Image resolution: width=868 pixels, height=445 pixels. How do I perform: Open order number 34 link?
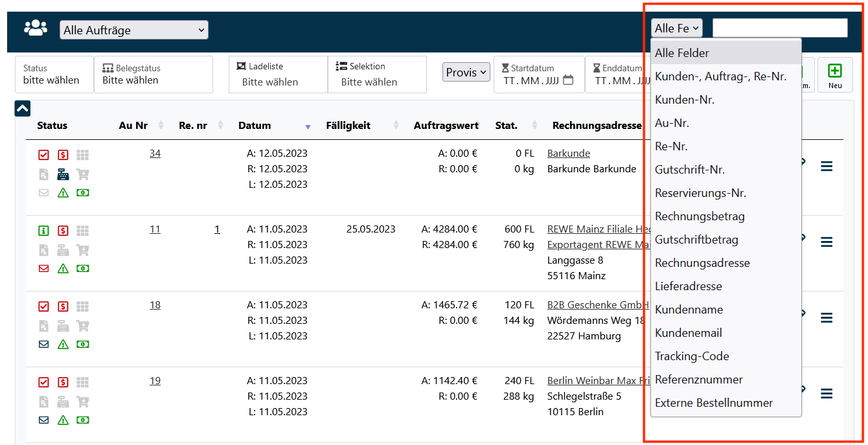(x=155, y=154)
